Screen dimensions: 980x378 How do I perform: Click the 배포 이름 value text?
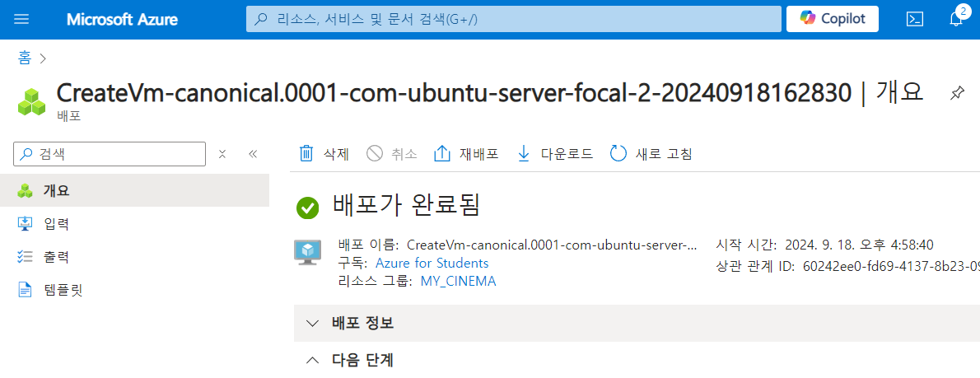[x=551, y=245]
